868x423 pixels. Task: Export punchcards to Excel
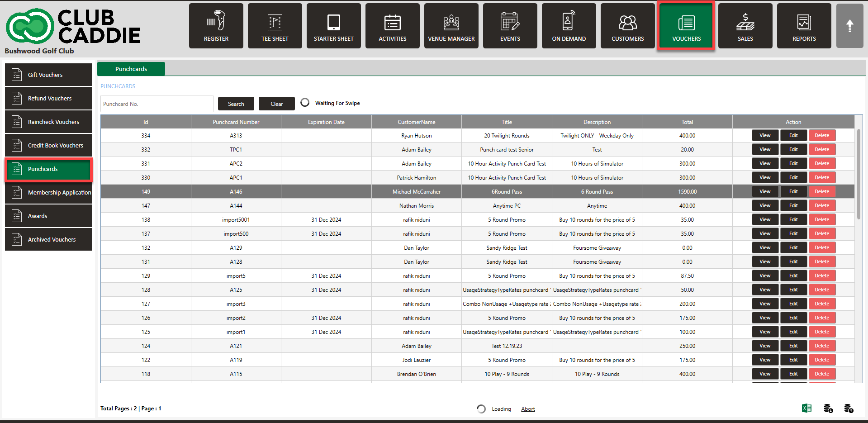(806, 408)
